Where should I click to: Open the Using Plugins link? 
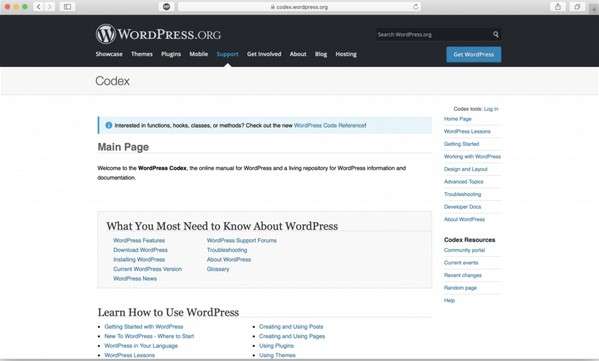(x=277, y=346)
